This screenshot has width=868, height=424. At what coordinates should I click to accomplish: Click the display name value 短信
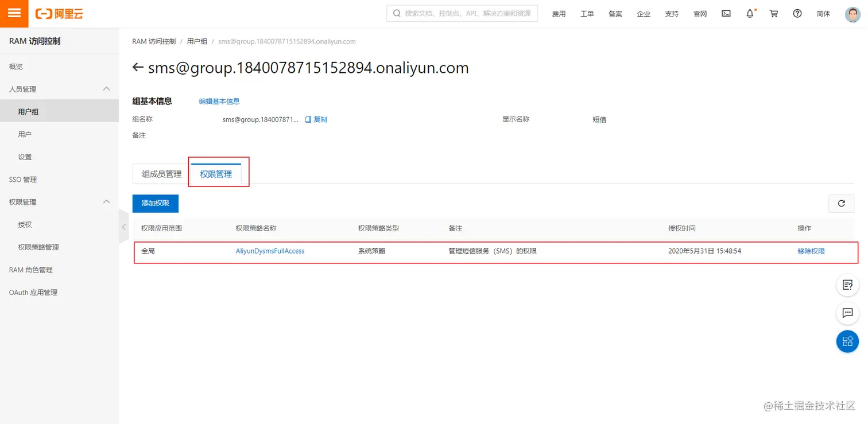[599, 120]
